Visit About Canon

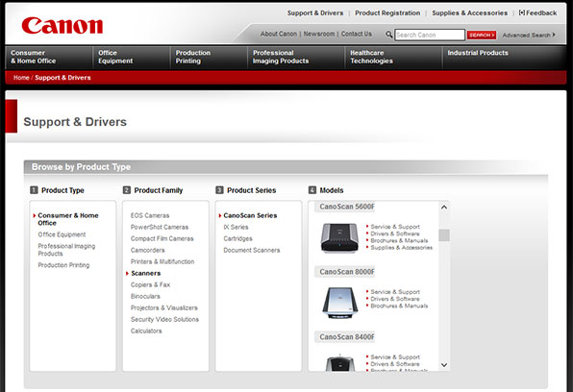(x=279, y=34)
